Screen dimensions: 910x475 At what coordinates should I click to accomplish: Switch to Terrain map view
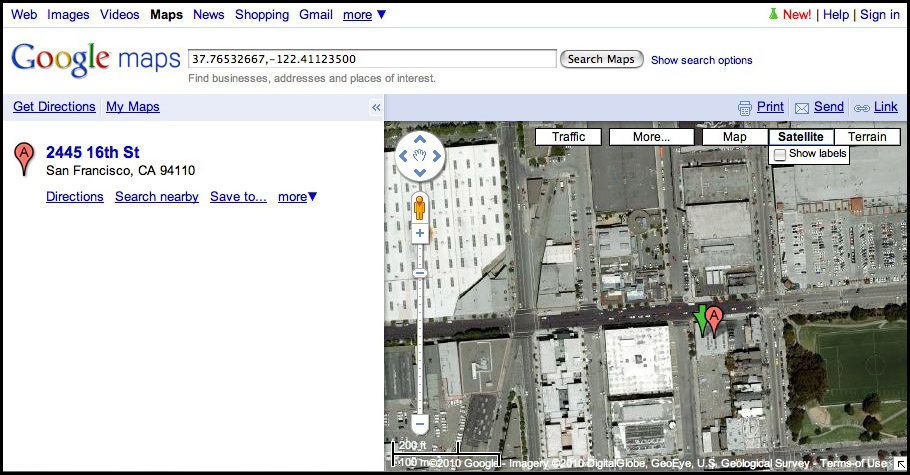point(866,137)
